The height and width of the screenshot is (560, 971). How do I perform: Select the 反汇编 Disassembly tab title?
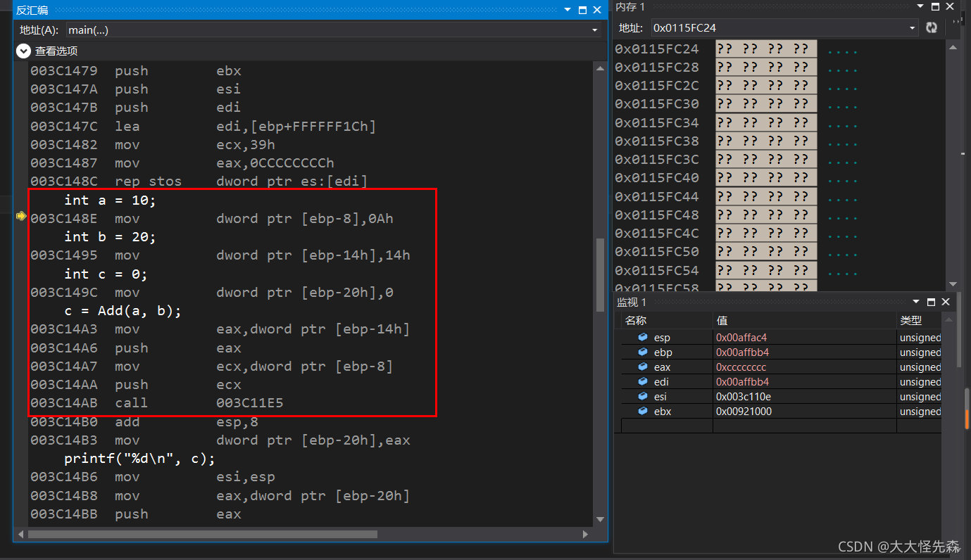pyautogui.click(x=32, y=10)
